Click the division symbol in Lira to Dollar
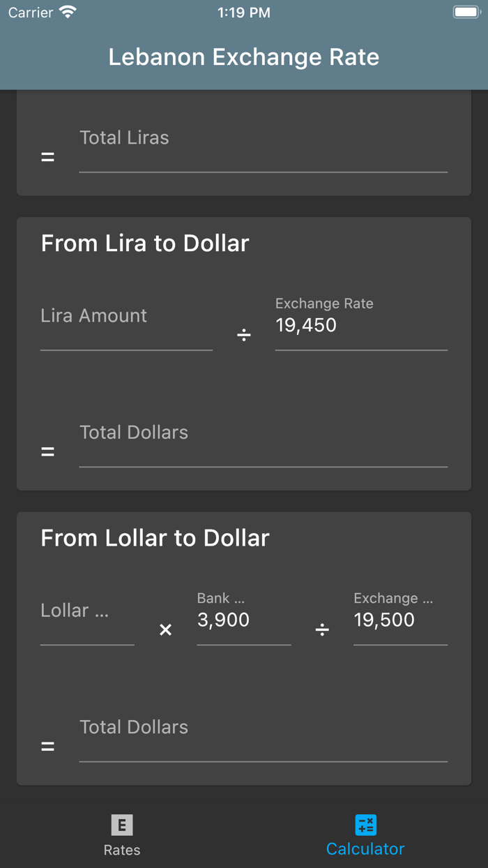This screenshot has height=868, width=488. tap(244, 336)
